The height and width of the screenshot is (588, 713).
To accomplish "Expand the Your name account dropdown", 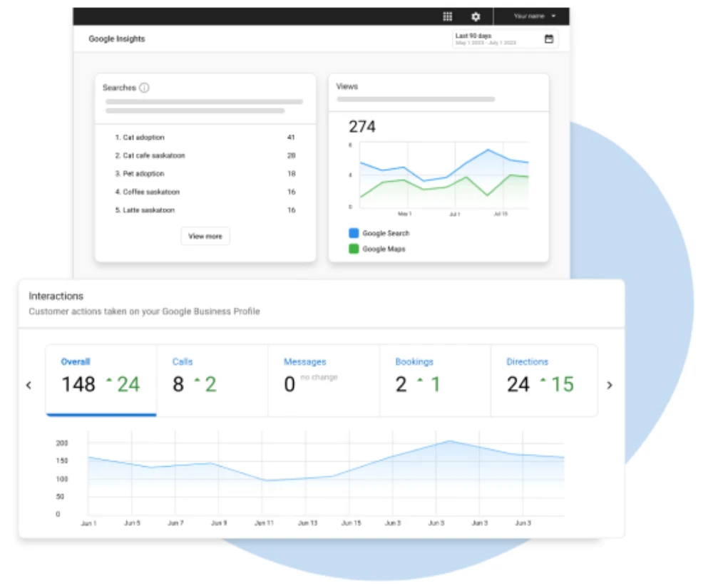I will (534, 16).
